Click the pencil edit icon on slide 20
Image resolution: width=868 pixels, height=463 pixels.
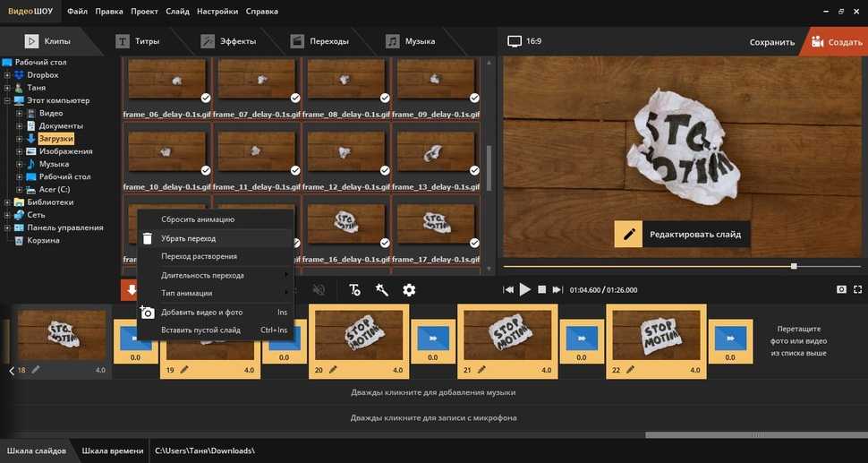[x=333, y=369]
